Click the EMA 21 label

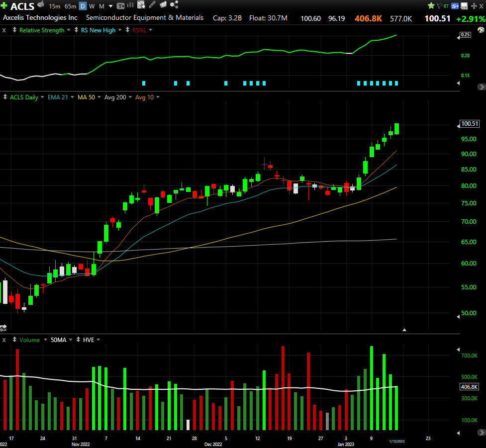coord(58,97)
